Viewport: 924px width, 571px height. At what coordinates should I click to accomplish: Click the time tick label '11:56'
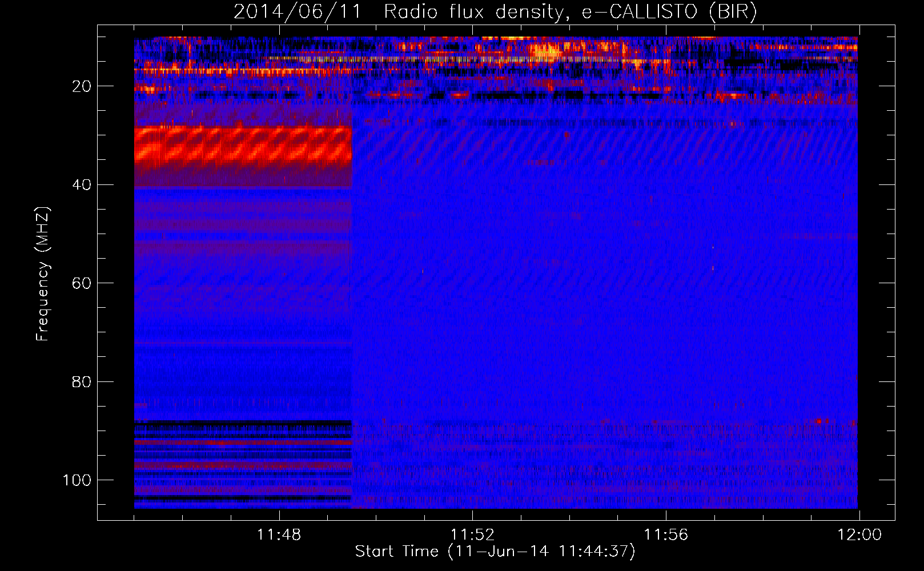(666, 535)
